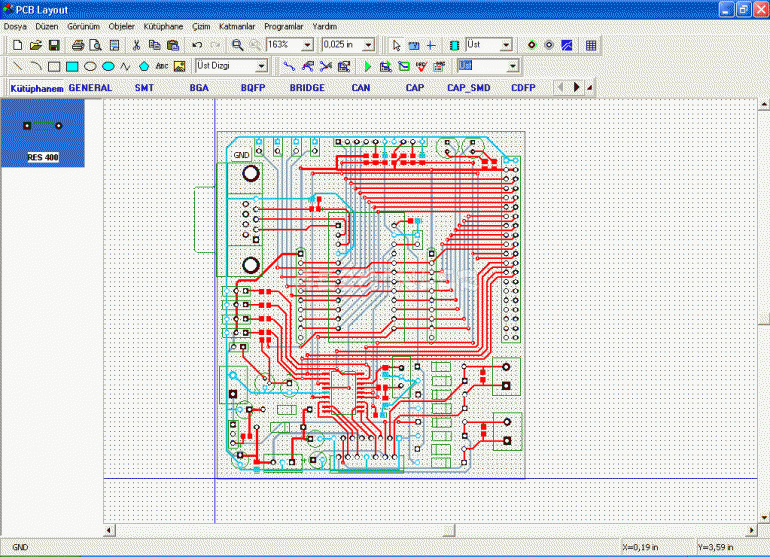Select the arrow pointer tool
The image size is (770, 557).
coord(396,46)
